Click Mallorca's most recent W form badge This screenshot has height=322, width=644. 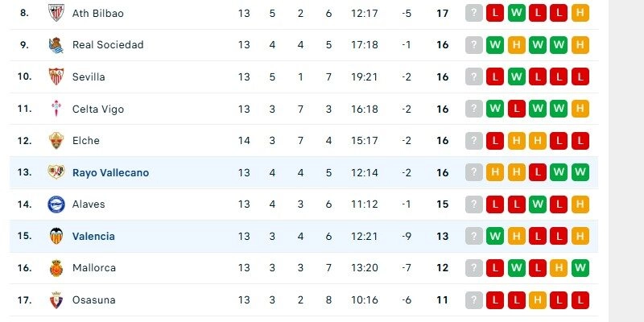click(x=580, y=268)
